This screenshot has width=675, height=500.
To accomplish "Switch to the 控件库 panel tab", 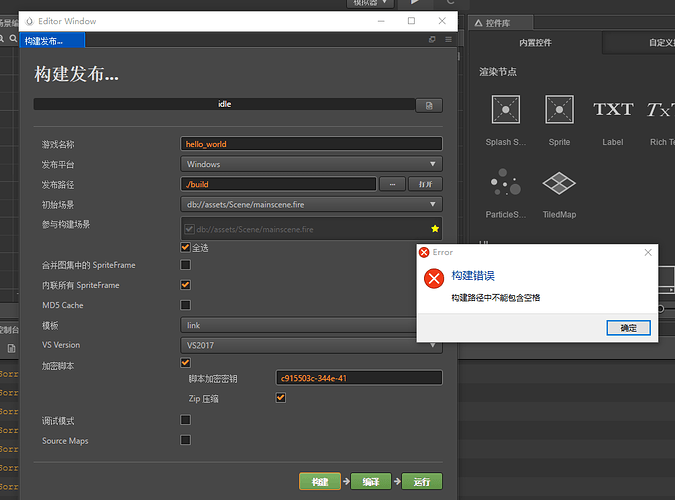I will click(x=500, y=23).
